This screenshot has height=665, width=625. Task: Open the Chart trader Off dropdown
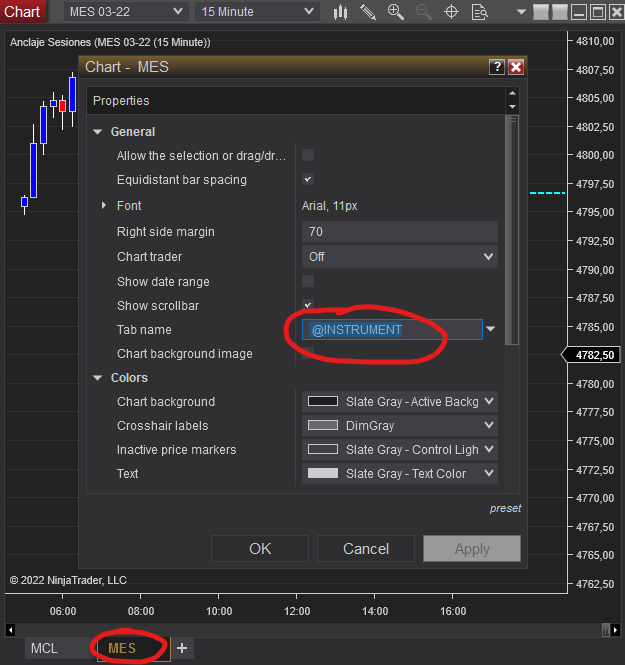coord(399,257)
